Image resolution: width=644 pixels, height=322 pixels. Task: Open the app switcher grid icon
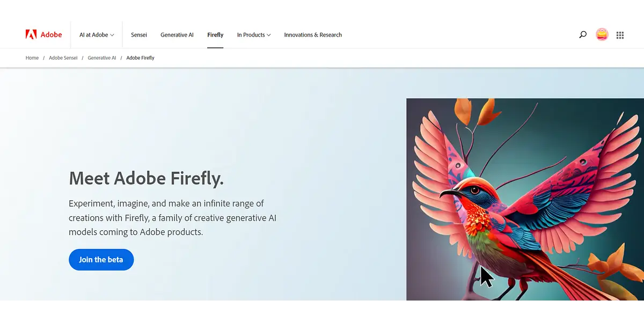point(620,35)
